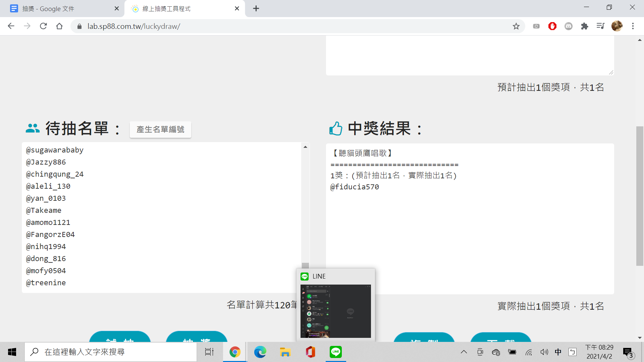Click inside the 待抽名單 text area
This screenshot has width=644, height=362.
pyautogui.click(x=162, y=217)
